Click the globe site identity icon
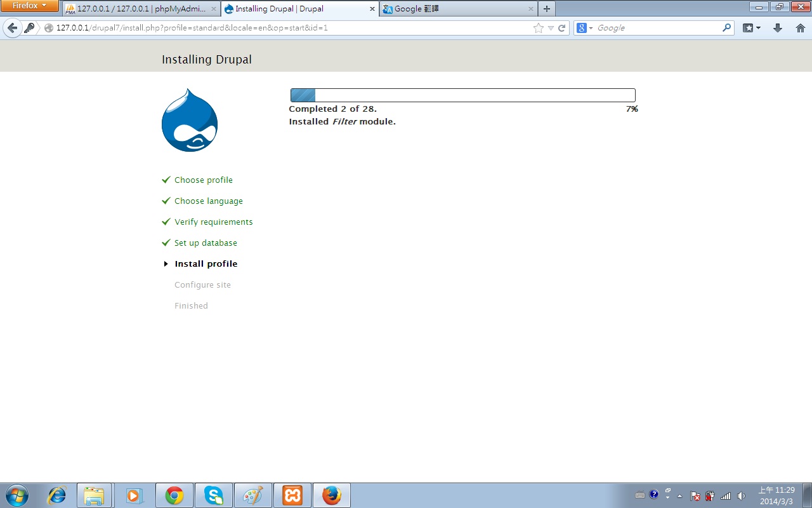This screenshot has height=508, width=812. (49, 28)
